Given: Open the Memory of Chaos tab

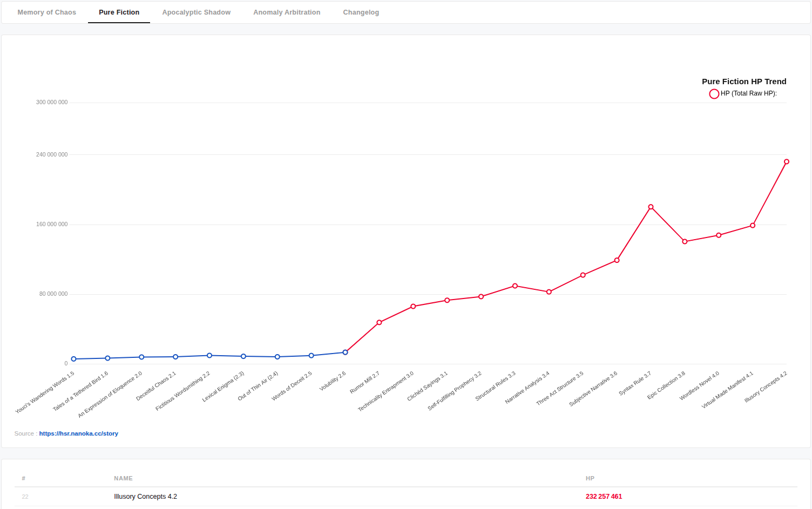Looking at the screenshot, I should [x=47, y=12].
